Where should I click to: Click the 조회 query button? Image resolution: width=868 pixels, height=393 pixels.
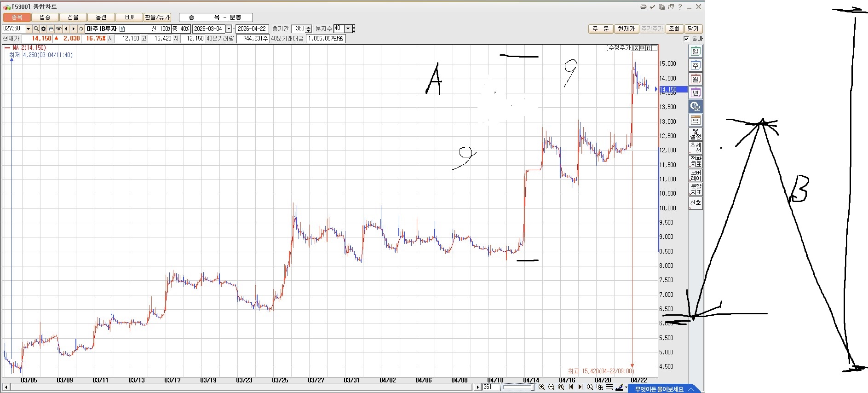(674, 29)
